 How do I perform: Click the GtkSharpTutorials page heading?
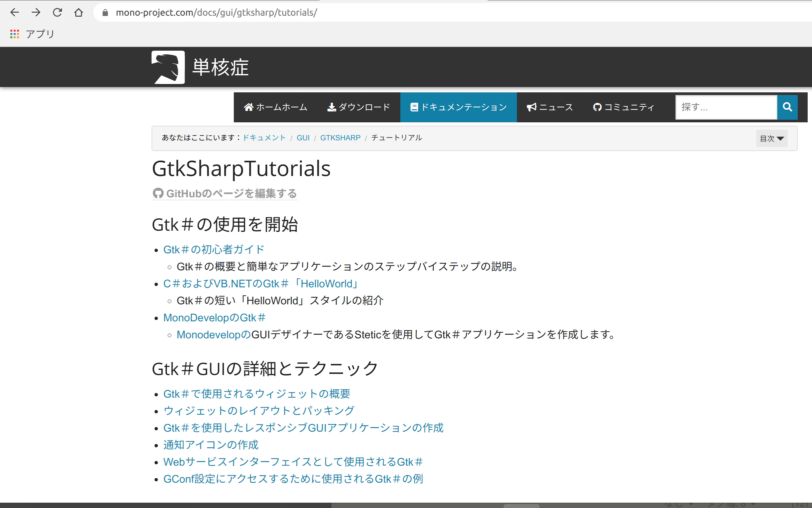point(241,169)
